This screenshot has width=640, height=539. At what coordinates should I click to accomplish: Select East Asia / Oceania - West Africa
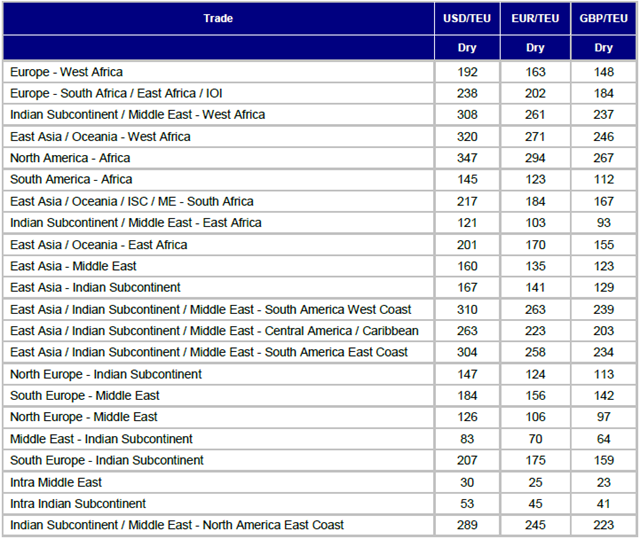(100, 137)
